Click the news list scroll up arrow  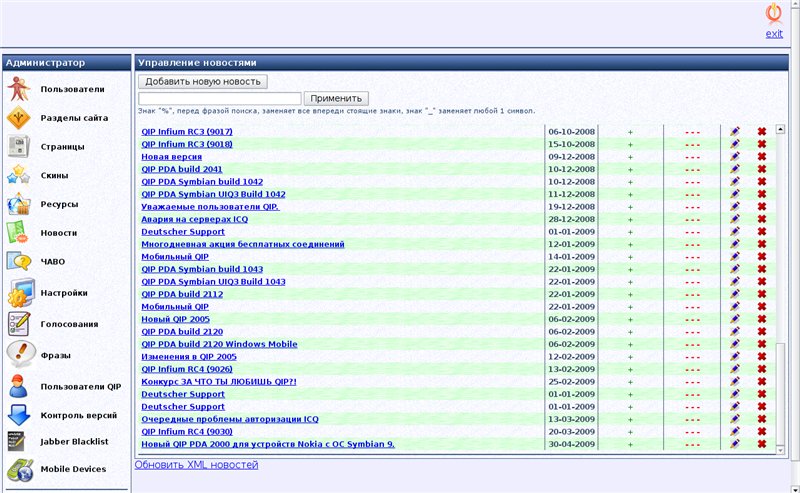pyautogui.click(x=780, y=130)
